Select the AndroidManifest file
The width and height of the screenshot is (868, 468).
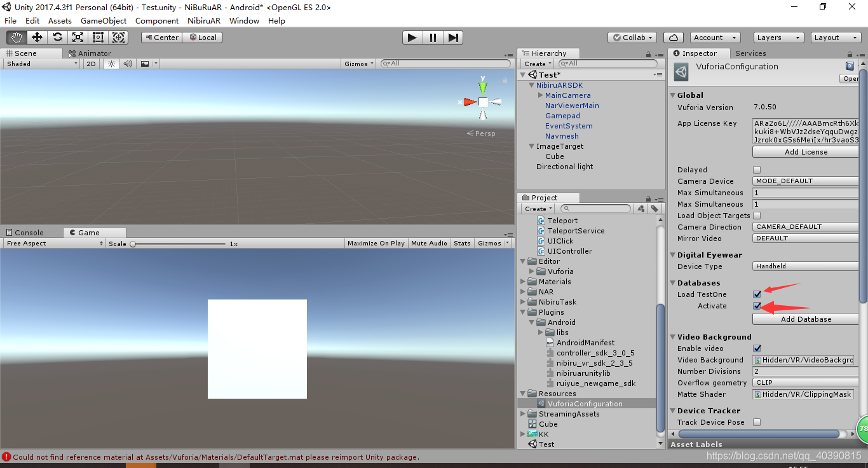pos(585,343)
